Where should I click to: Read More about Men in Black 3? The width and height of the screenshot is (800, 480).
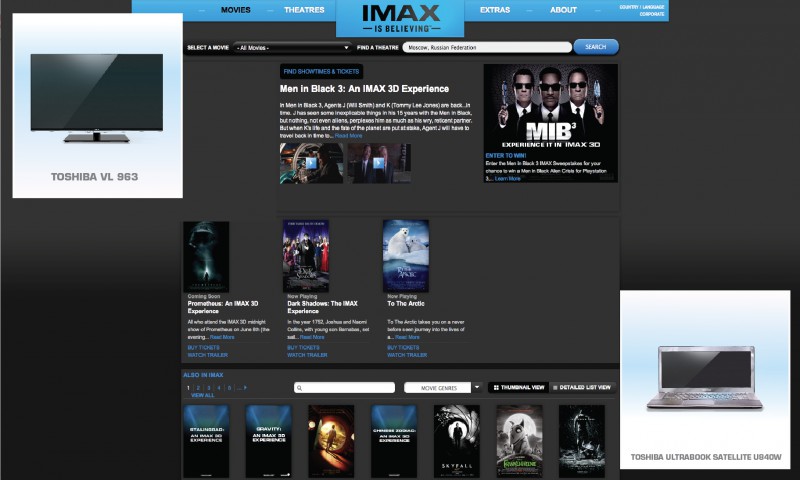(x=348, y=136)
